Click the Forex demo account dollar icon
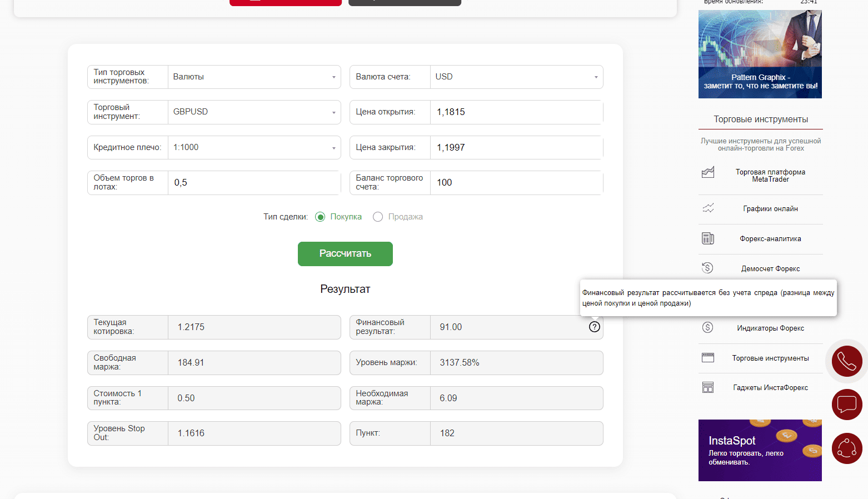 coord(707,268)
